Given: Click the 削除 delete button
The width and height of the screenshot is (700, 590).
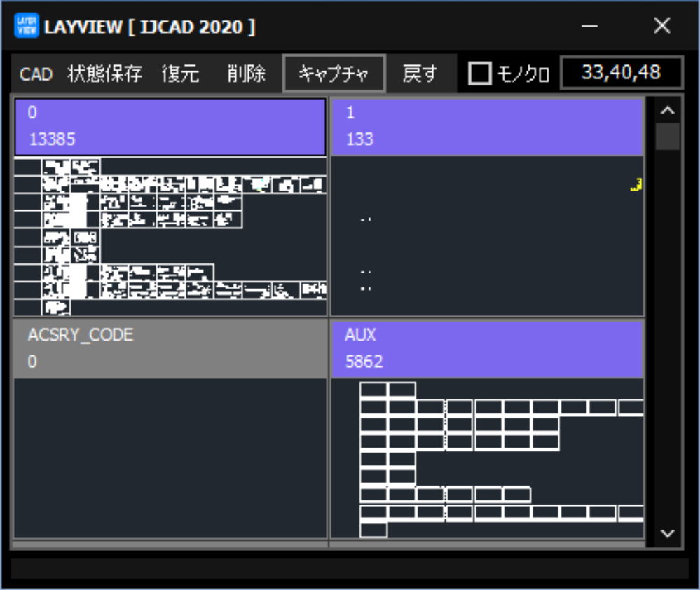Looking at the screenshot, I should tap(246, 74).
